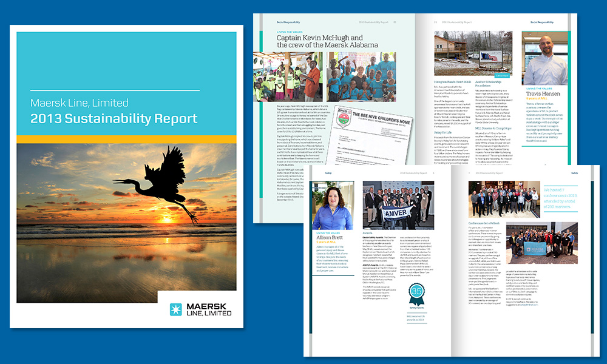Viewport: 607px width, 364px height.
Task: Open the photo of children in blue shirts
Action: click(361, 77)
